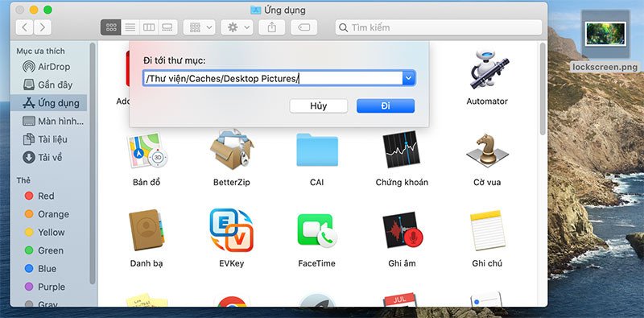Screen dimensions: 644x318
Task: Click the Hủy button
Action: pos(318,105)
